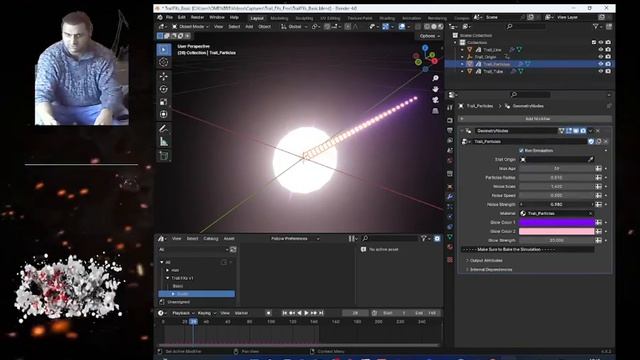Toggle the Run Simulation checkbox
The image size is (640, 360).
tap(521, 151)
